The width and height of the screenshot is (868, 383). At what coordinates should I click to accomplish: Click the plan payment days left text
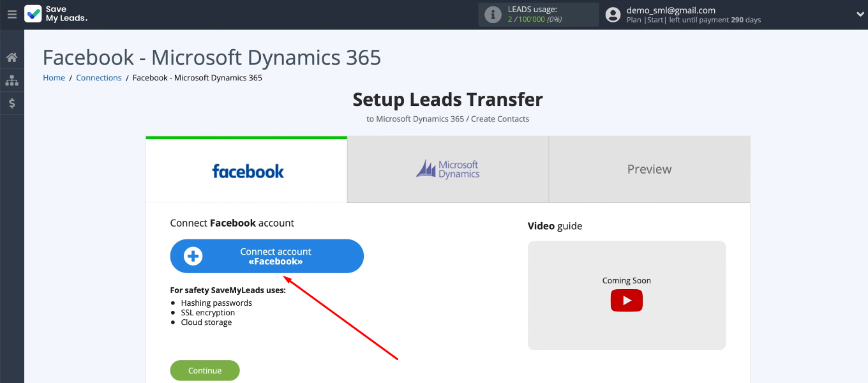pyautogui.click(x=694, y=20)
